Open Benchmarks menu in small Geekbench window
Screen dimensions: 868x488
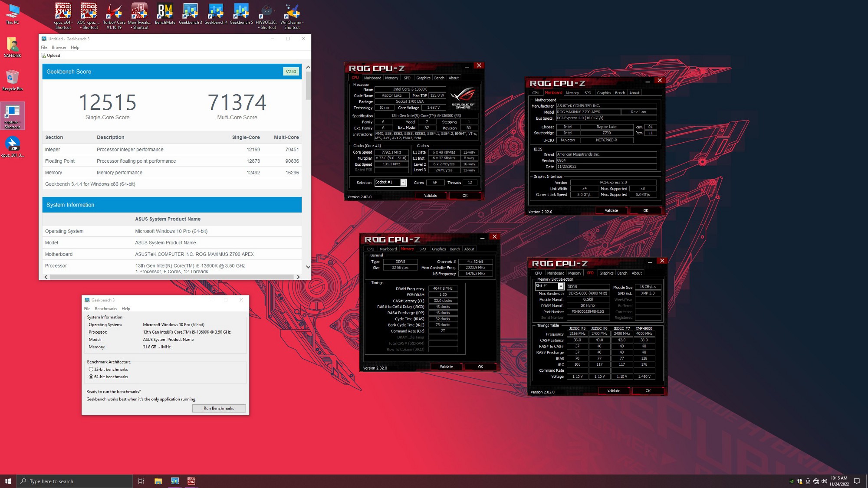click(x=106, y=309)
